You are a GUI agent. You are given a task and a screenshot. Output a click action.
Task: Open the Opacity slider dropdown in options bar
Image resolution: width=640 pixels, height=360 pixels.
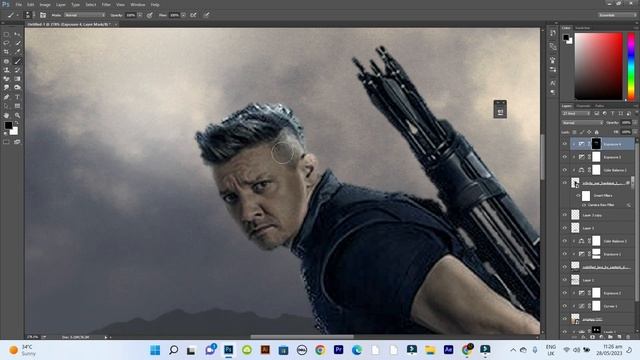click(x=140, y=15)
